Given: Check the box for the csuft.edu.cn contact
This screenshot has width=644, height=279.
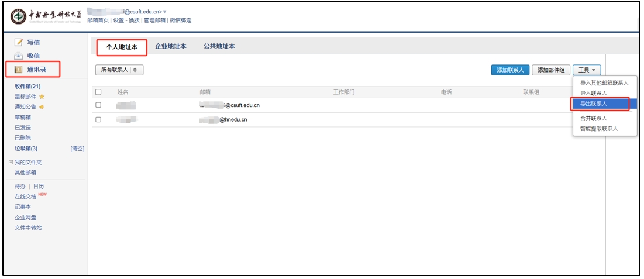Looking at the screenshot, I should tap(98, 105).
